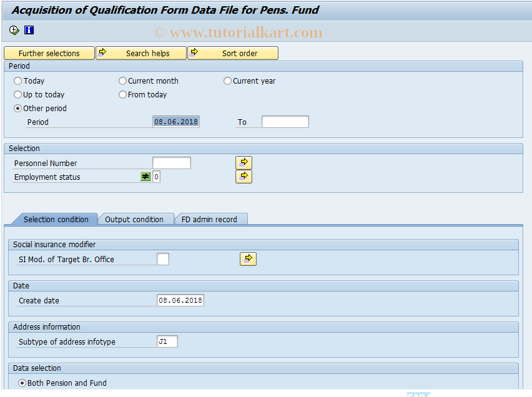
Task: Open multiple selection for SI Mod. of Target Br. Office
Action: (248, 258)
